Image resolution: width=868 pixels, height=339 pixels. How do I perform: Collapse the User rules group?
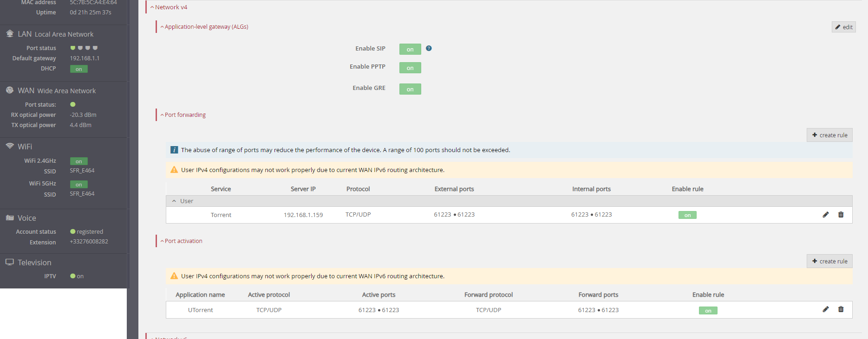[x=174, y=201]
